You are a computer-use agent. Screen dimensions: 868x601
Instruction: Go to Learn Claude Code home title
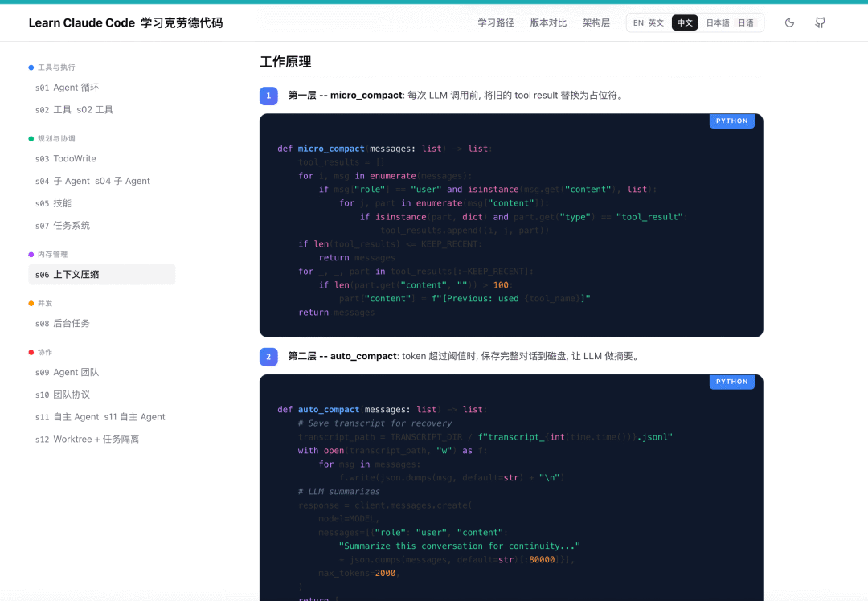point(125,22)
